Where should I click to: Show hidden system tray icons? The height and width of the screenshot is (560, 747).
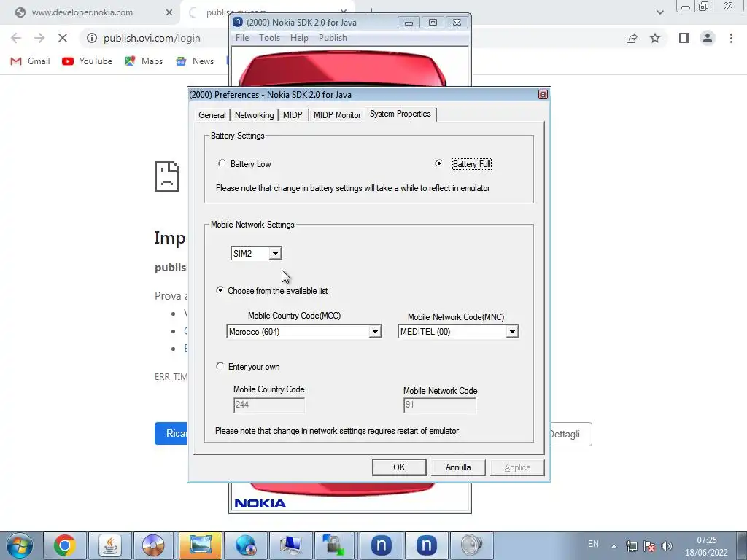point(614,546)
